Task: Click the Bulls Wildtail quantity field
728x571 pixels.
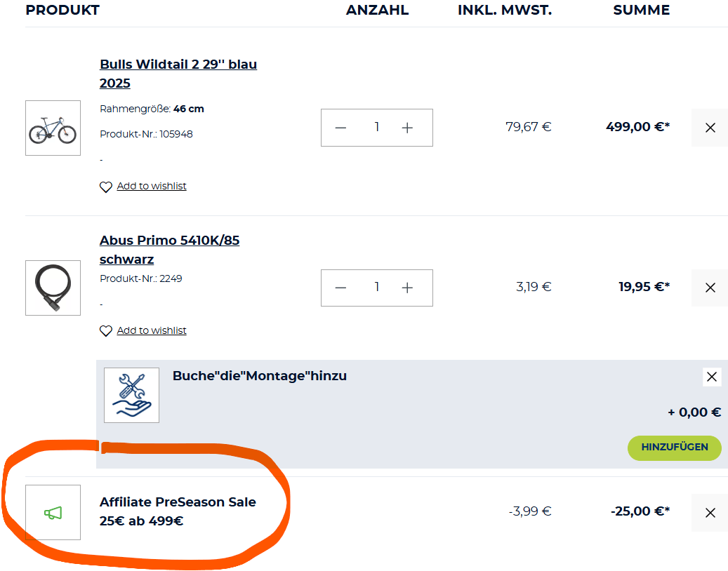Action: [x=376, y=127]
